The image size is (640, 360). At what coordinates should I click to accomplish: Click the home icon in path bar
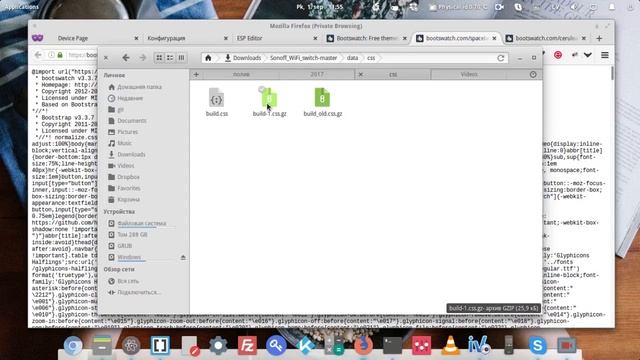point(208,58)
